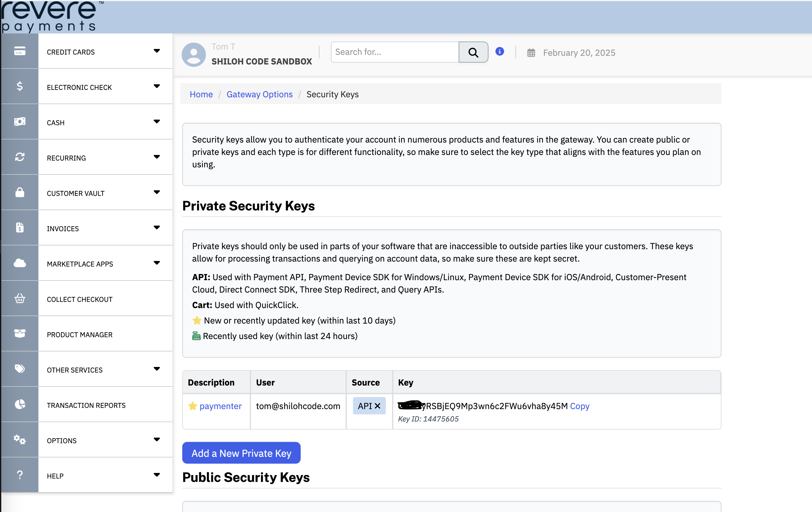Screen dimensions: 812x512
Task: Click the tom@shilohcode.com user cell
Action: coord(298,406)
